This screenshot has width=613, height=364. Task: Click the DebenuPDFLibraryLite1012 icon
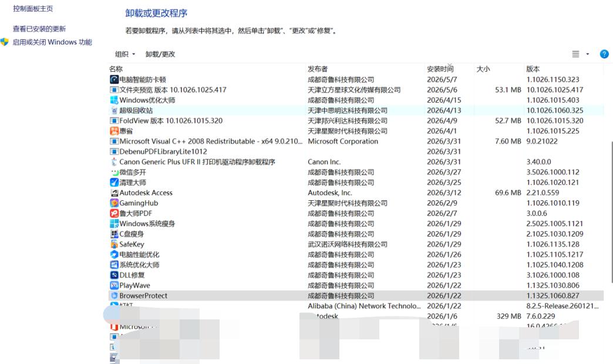(114, 151)
